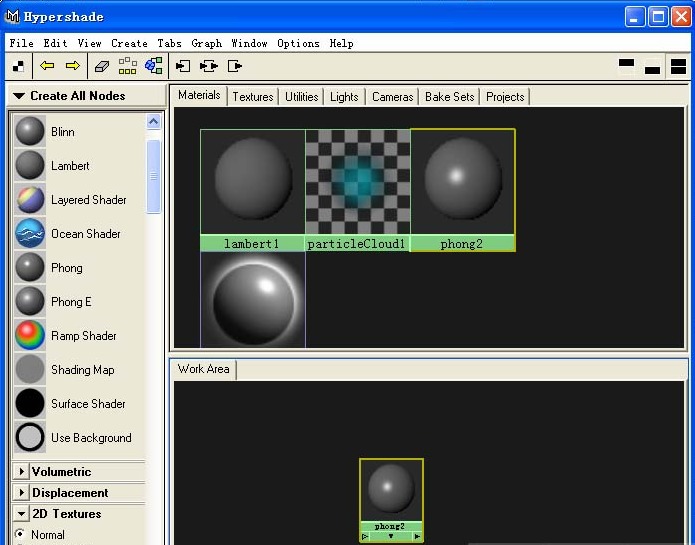Switch to the Cameras tab
This screenshot has height=545, width=695.
click(392, 97)
